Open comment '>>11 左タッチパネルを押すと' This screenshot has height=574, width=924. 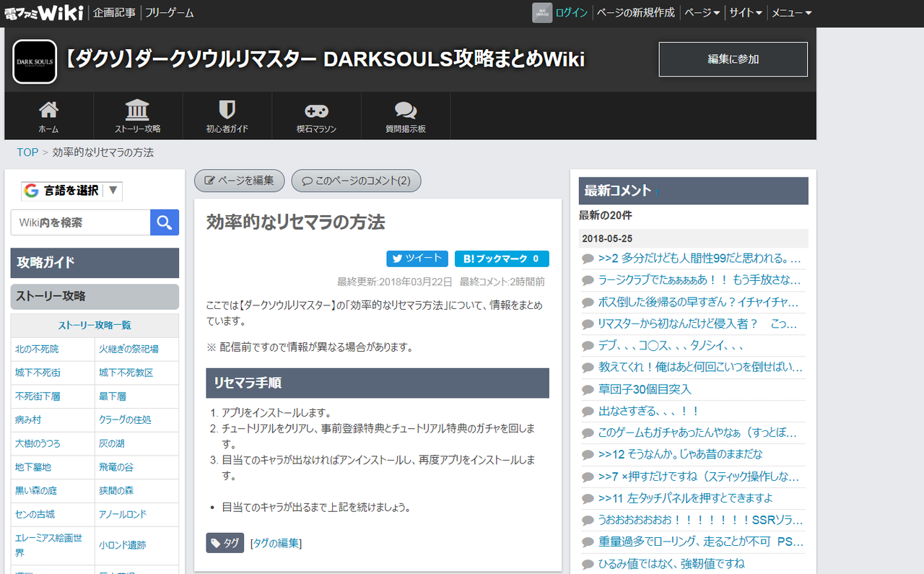686,498
